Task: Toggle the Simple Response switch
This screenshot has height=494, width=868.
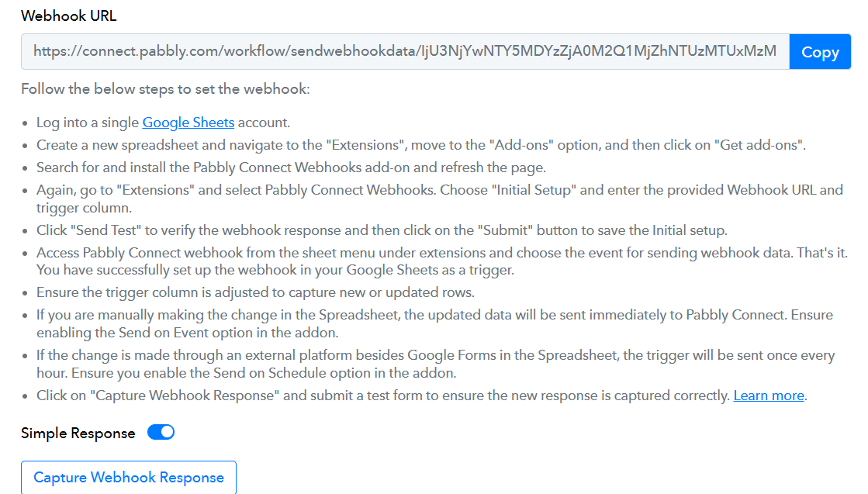Action: [x=161, y=433]
